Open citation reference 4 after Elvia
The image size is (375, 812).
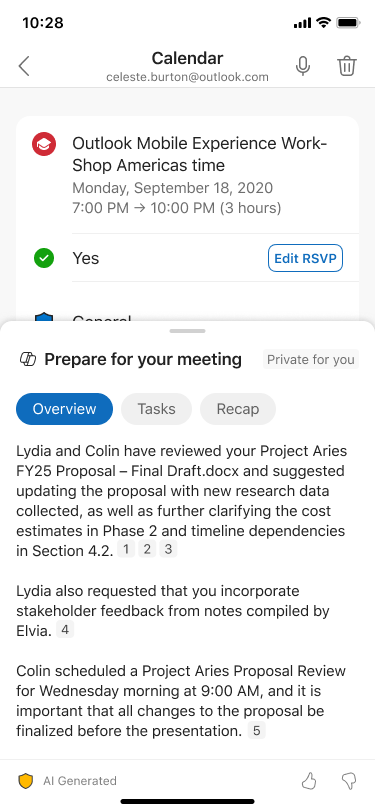(65, 630)
